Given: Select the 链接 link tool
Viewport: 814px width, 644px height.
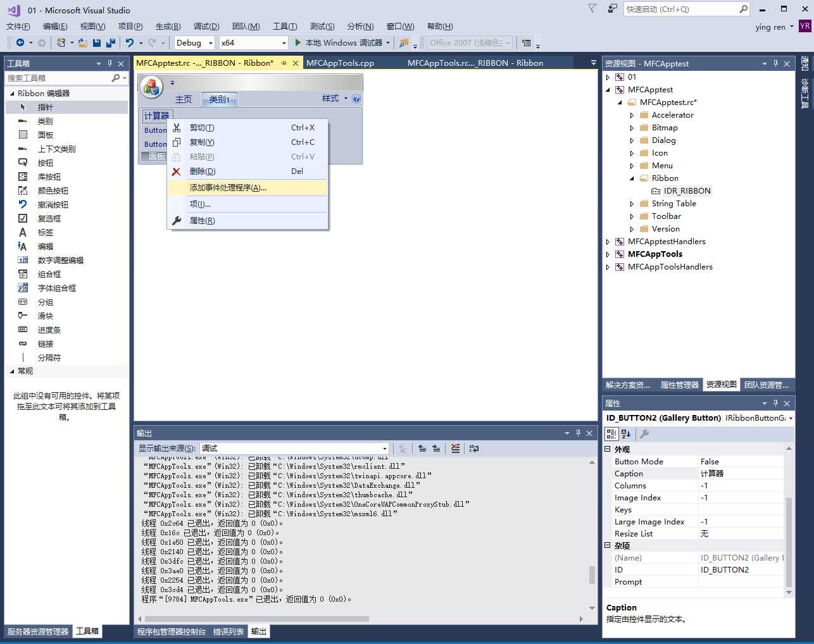Looking at the screenshot, I should 66,344.
